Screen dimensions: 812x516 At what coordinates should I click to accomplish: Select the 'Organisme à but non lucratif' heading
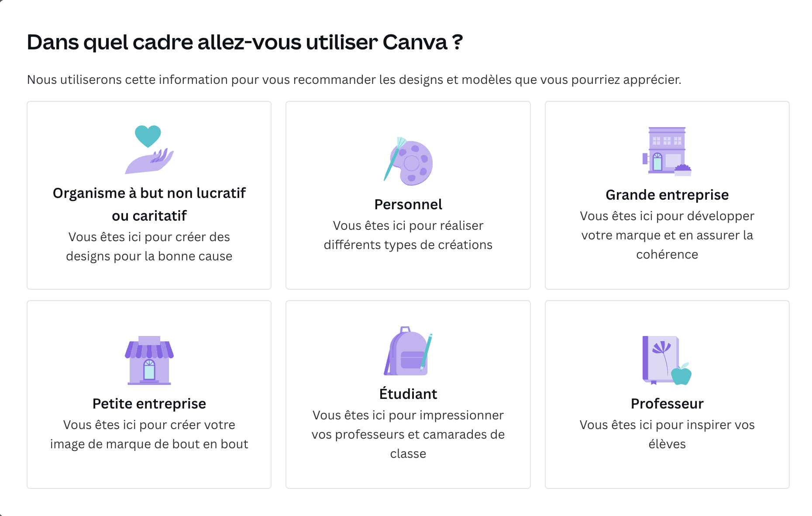pos(149,193)
